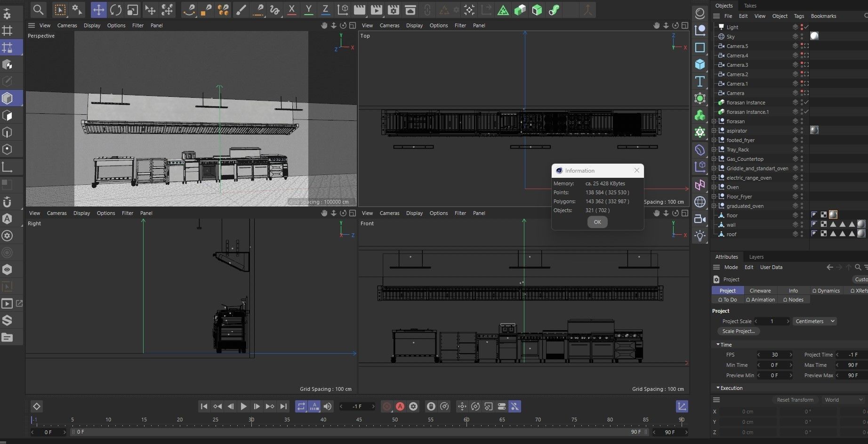The image size is (868, 444).
Task: Open the World coordinate space dropdown
Action: [x=844, y=400]
